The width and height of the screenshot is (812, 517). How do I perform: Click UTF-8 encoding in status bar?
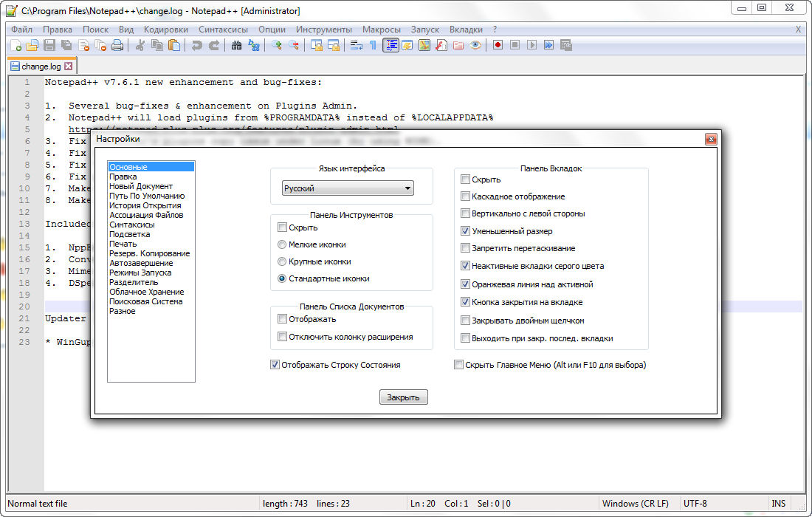point(695,504)
